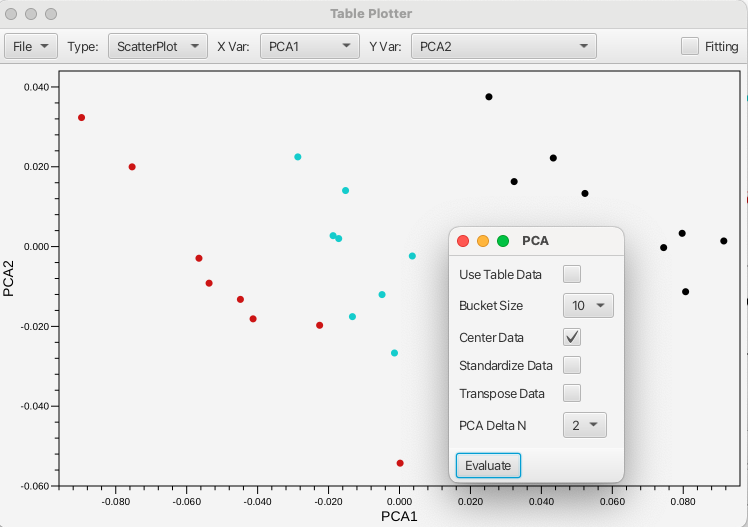Close the PCA dialog with red button

(463, 241)
